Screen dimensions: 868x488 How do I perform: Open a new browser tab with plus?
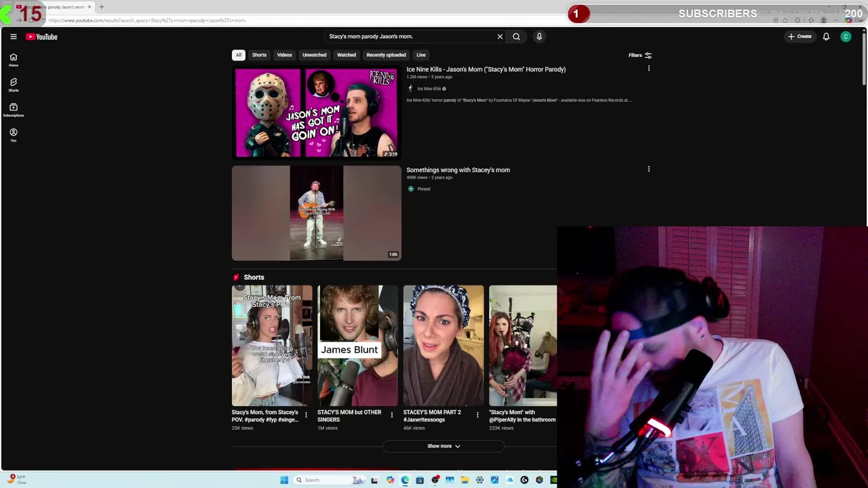(x=101, y=7)
